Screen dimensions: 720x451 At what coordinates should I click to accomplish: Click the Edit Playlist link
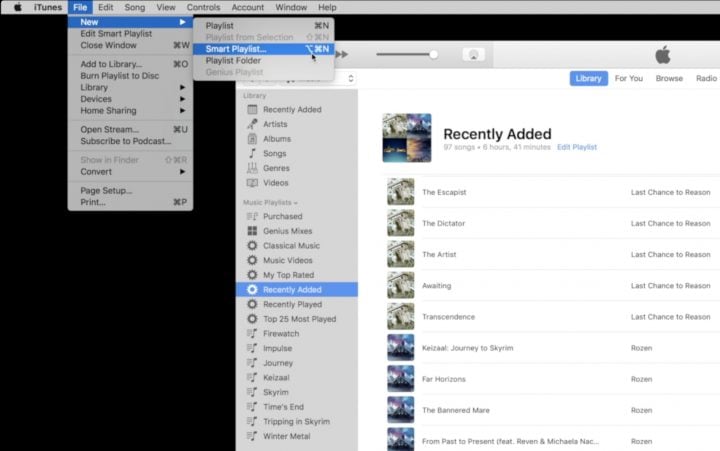point(577,147)
